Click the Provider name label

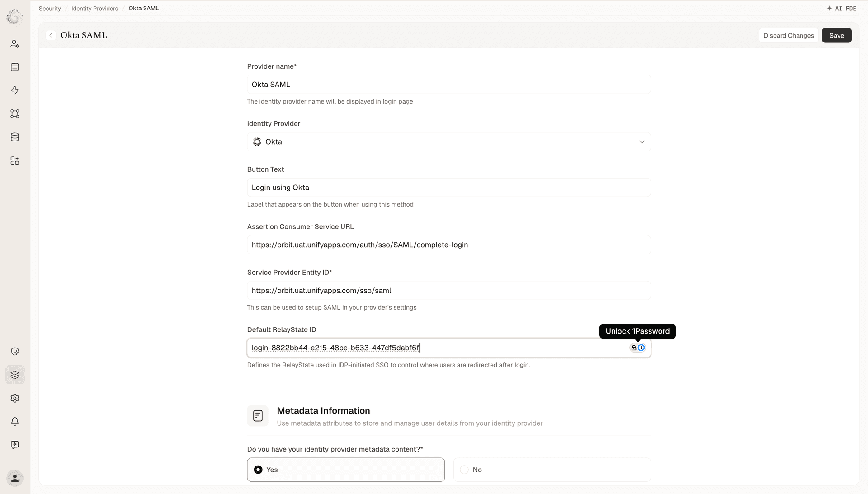point(272,66)
